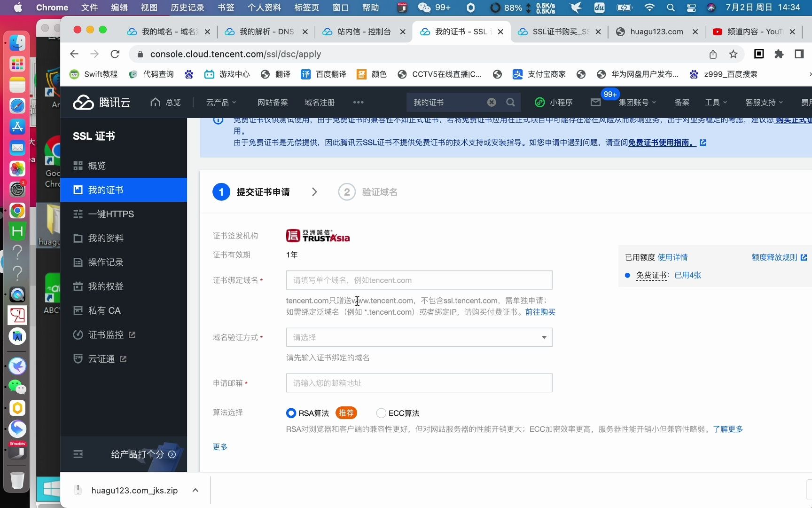Viewport: 812px width, 508px height.
Task: Collapse the sidebar with menu icon
Action: click(78, 454)
